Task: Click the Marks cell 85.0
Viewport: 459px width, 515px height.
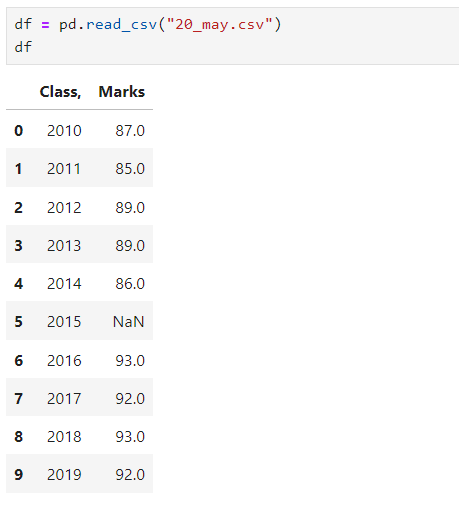Action: point(130,168)
